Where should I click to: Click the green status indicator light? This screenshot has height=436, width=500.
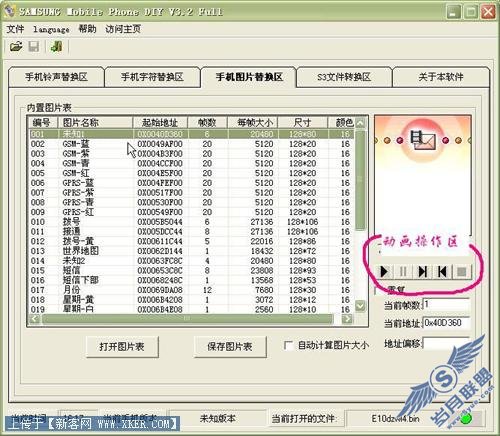point(466,418)
